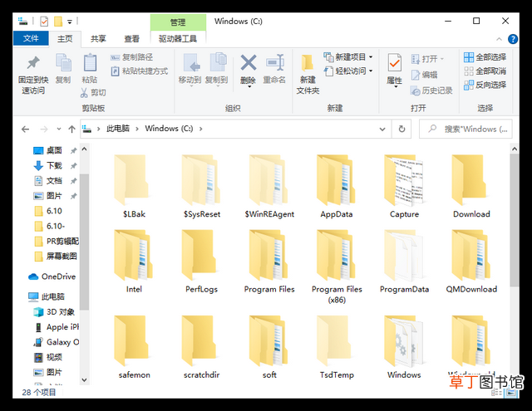The height and width of the screenshot is (411, 532).
Task: Open the Open (打开) dropdown in ribbon
Action: (427, 59)
